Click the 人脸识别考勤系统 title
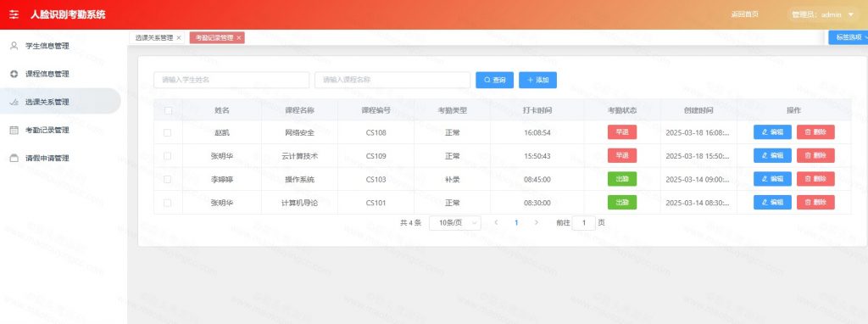The image size is (868, 324). pos(68,14)
